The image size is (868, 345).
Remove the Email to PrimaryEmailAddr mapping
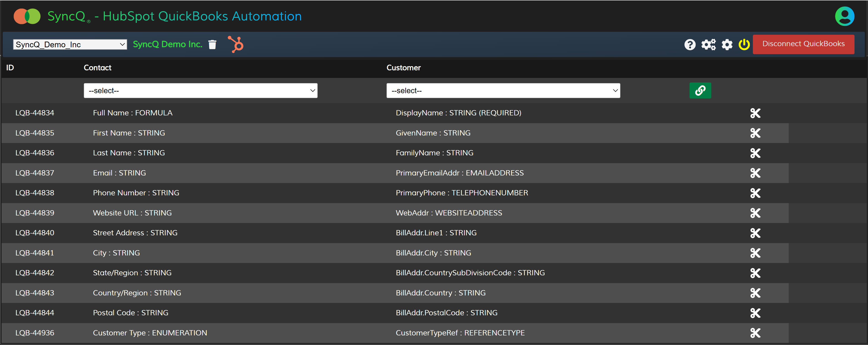click(755, 173)
